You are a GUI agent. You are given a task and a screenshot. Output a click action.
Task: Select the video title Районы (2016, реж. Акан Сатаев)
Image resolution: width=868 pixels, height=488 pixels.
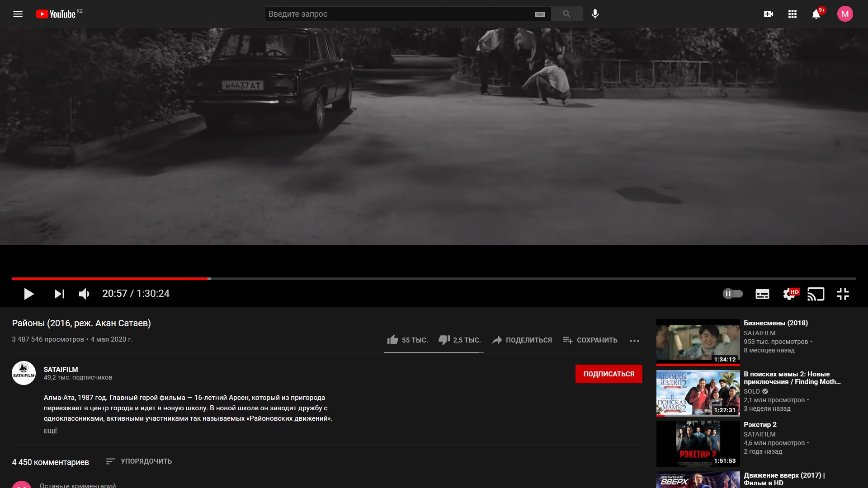pos(81,323)
